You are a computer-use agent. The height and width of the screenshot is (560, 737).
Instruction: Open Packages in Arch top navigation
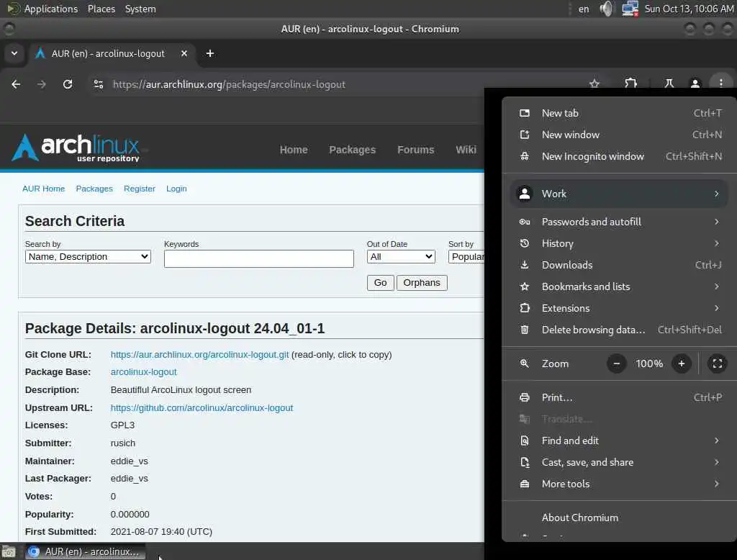point(352,150)
